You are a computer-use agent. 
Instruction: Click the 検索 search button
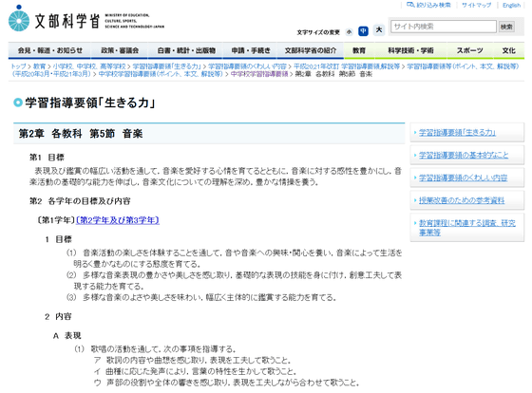point(506,27)
